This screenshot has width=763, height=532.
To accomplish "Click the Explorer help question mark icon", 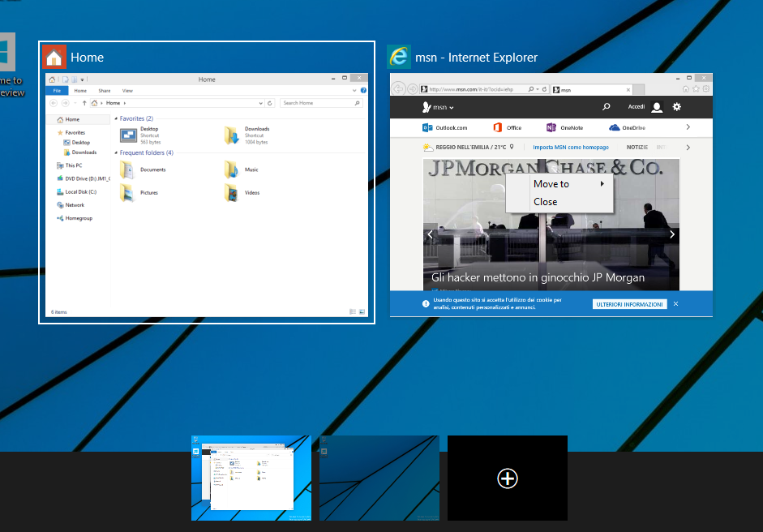I will point(363,91).
